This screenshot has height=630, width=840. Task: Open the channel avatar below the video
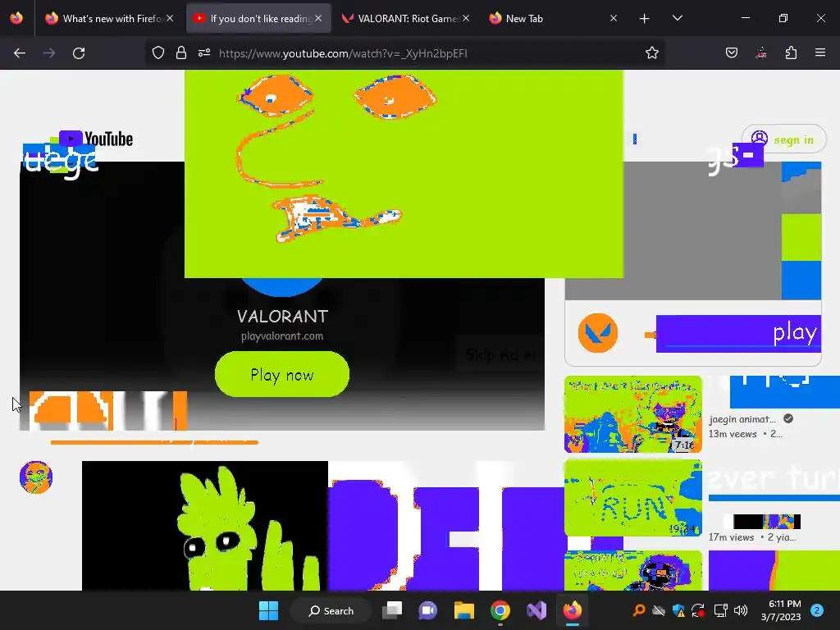pyautogui.click(x=36, y=477)
